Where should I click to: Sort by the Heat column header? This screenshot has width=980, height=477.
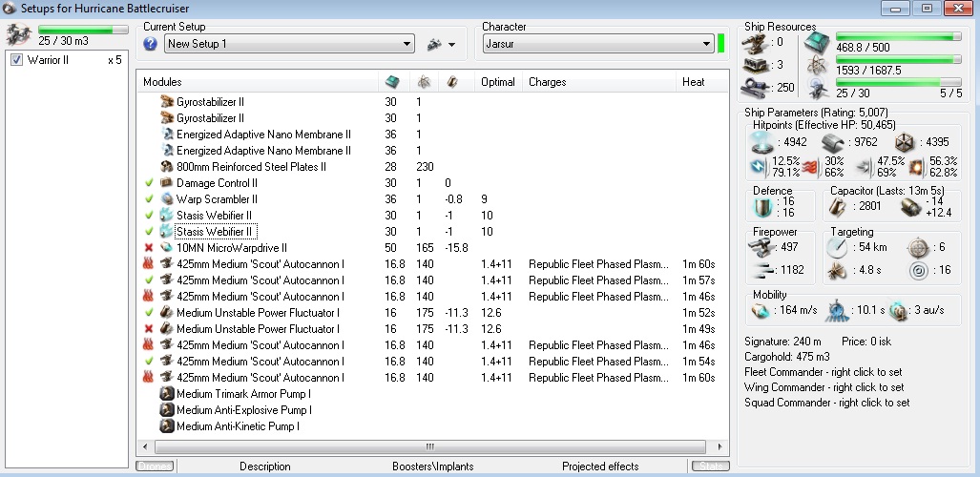702,82
